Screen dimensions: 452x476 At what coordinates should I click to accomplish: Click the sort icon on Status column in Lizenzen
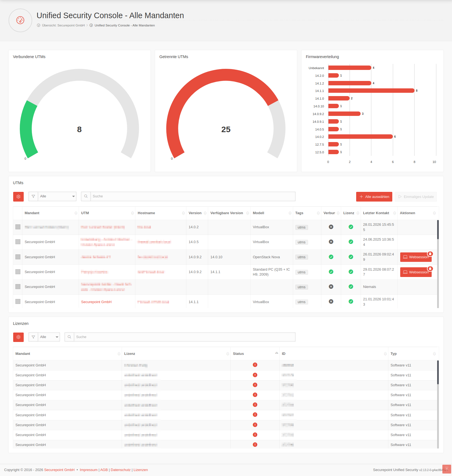[276, 353]
